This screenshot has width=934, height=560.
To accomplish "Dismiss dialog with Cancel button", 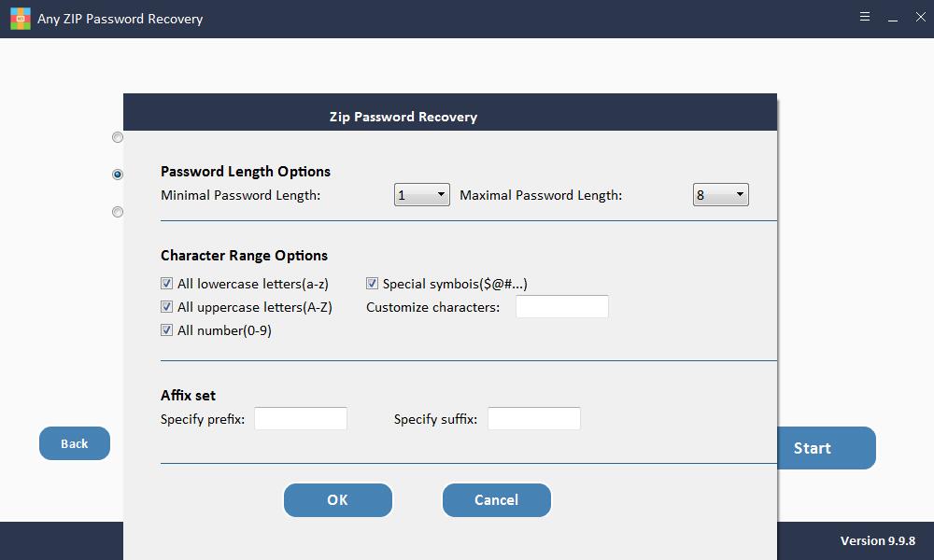I will 496,500.
